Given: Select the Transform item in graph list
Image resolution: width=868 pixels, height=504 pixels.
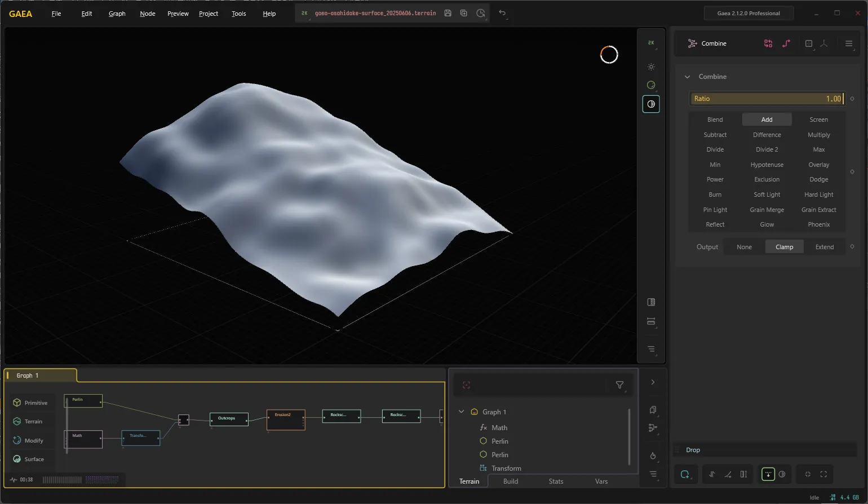Looking at the screenshot, I should click(506, 468).
